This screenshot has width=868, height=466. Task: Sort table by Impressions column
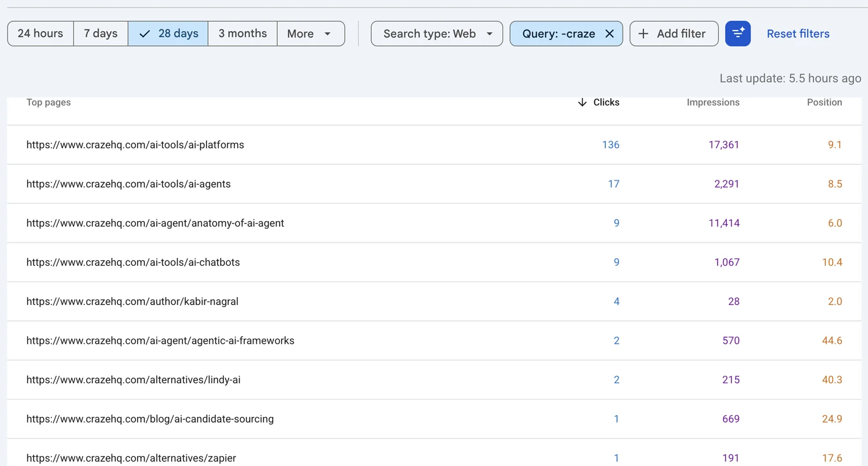(713, 102)
